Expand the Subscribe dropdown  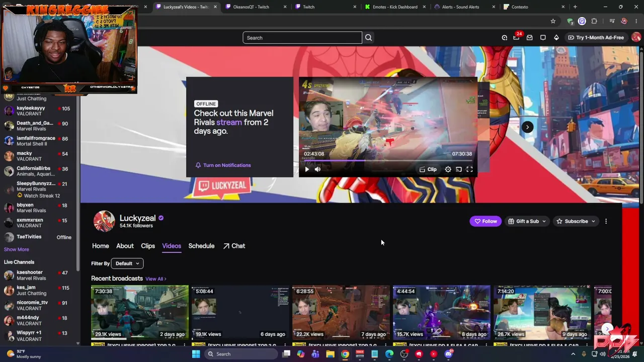[x=576, y=221]
